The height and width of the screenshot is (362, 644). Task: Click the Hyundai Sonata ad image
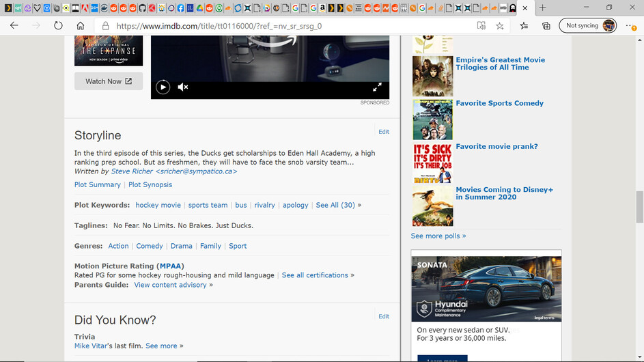[x=486, y=289]
